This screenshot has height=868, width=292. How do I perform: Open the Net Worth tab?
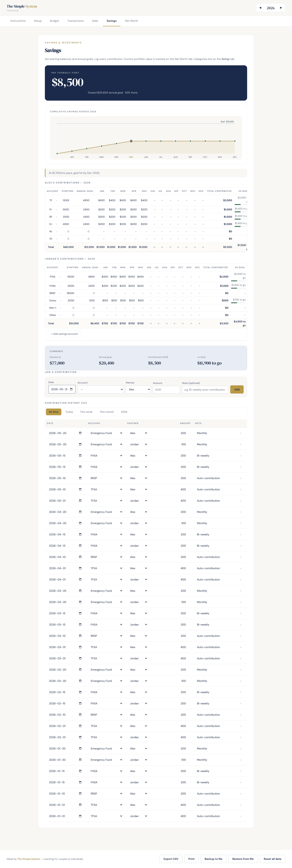[x=131, y=21]
